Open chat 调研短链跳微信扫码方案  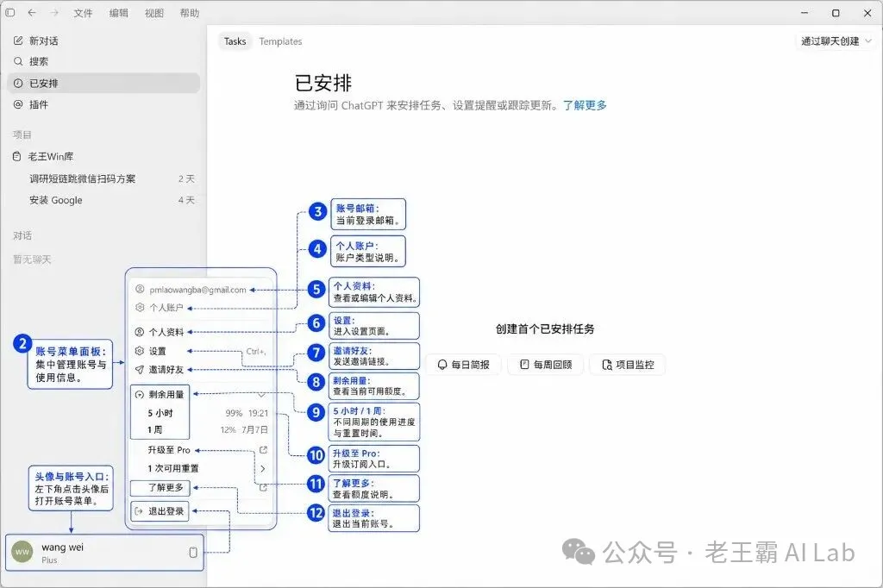104,178
